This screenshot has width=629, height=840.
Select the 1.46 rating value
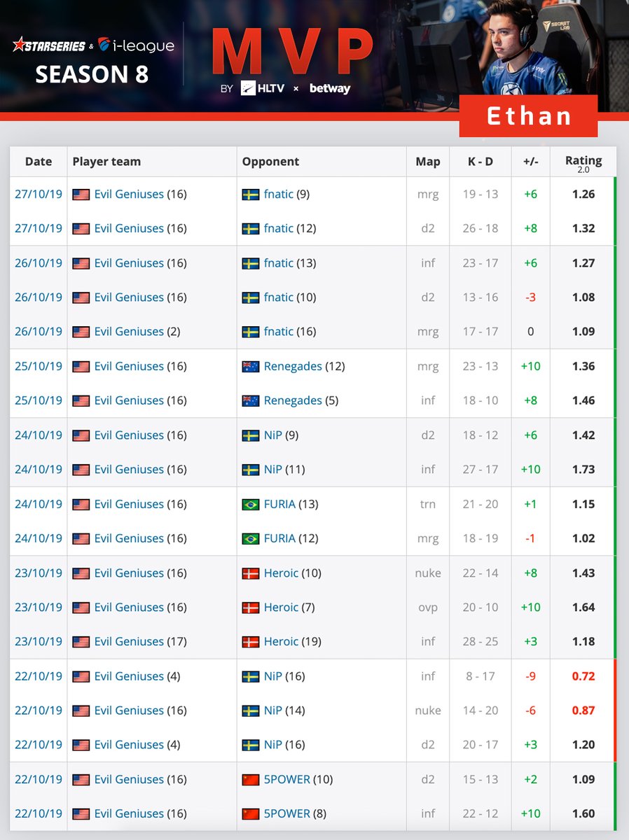(583, 400)
